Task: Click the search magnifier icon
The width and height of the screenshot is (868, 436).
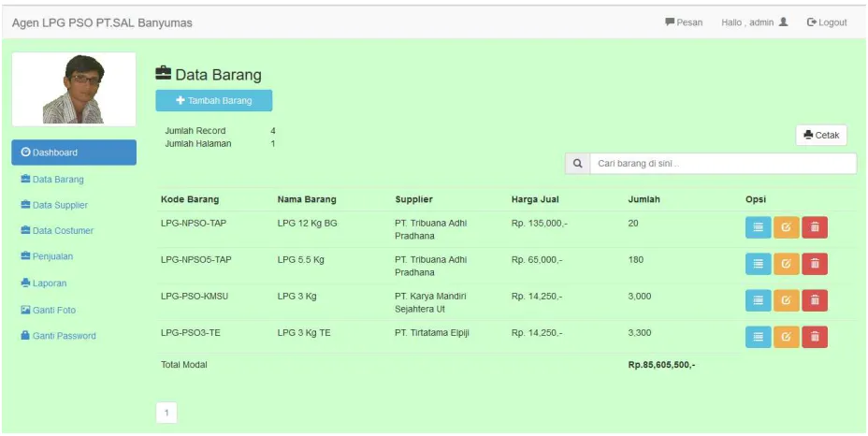Action: (577, 164)
